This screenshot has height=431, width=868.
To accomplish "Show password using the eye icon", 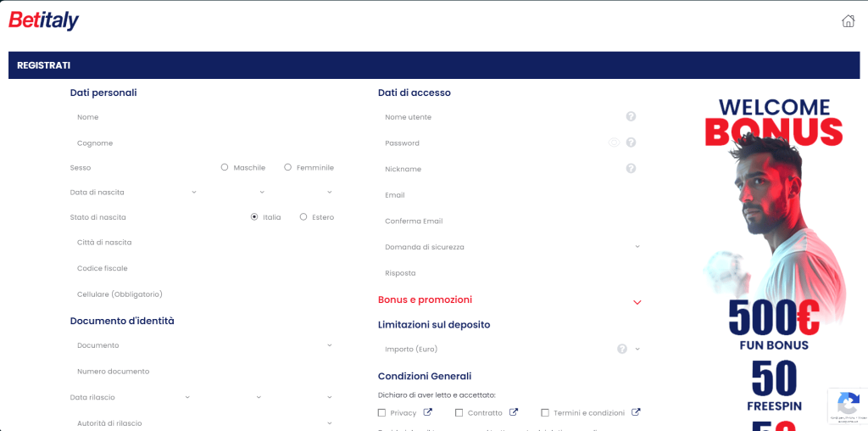I will point(614,143).
